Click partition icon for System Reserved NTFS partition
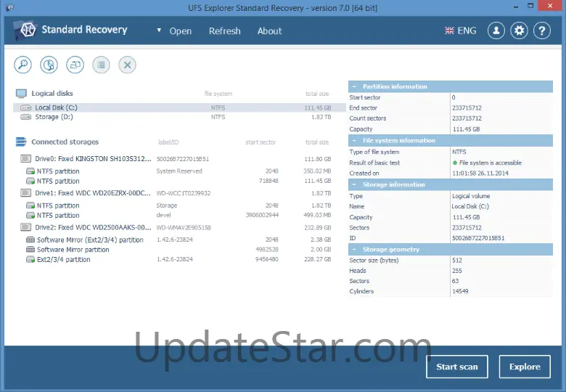Screen dimensions: 566x392 click(30, 171)
